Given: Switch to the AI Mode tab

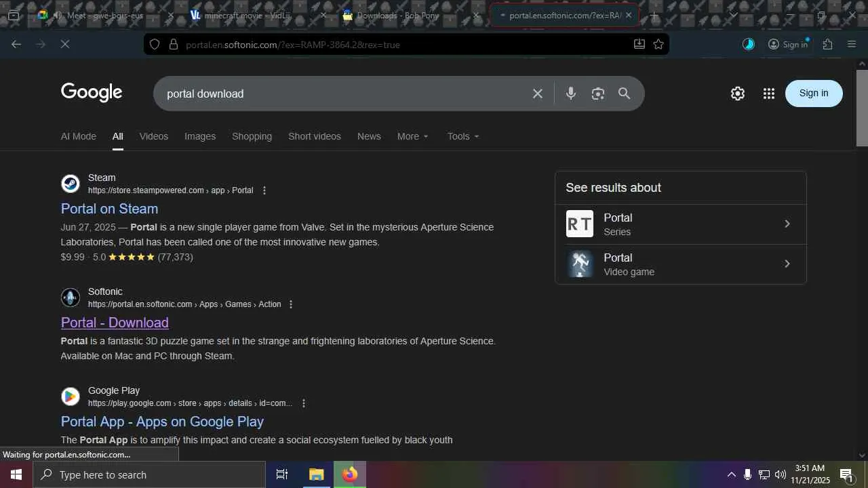Looking at the screenshot, I should [79, 136].
